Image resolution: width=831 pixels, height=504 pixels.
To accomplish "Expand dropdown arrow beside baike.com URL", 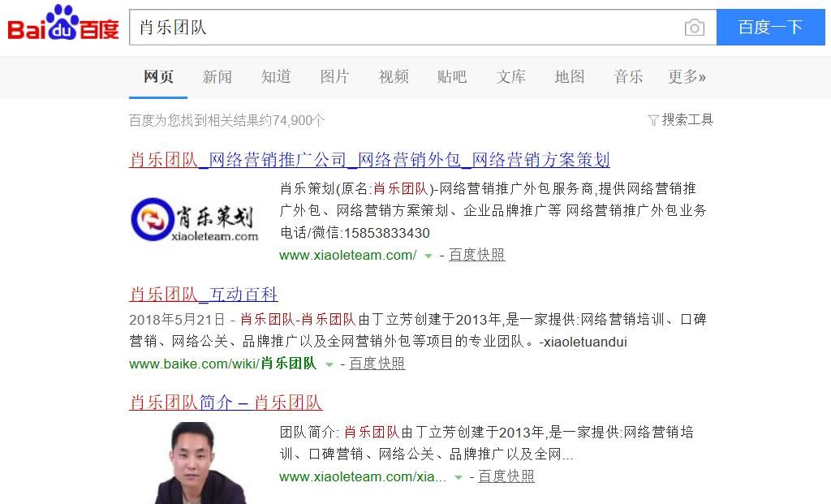I will tap(329, 364).
